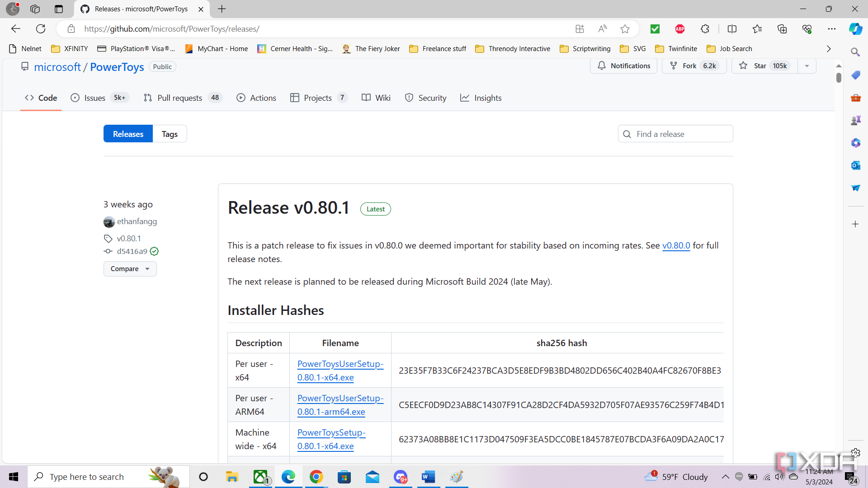This screenshot has height=488, width=868.
Task: Download PowerToysUserSetup-0.80.1-arm64.exe link
Action: tap(340, 405)
